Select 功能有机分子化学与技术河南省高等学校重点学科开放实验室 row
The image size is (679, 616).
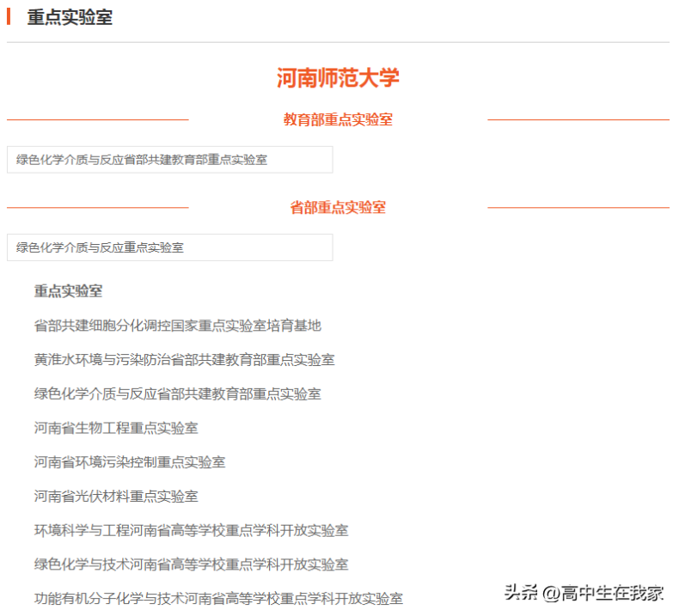pyautogui.click(x=218, y=599)
